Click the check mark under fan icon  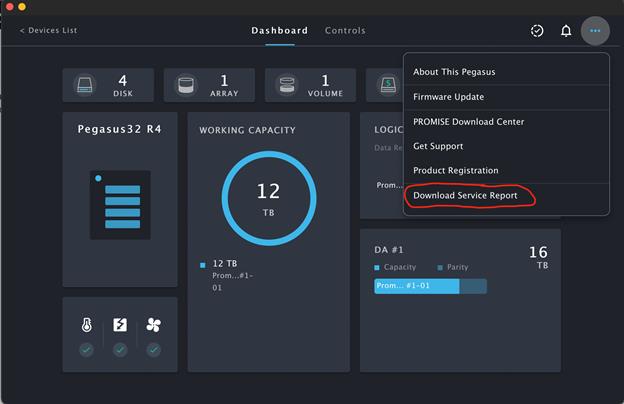154,350
